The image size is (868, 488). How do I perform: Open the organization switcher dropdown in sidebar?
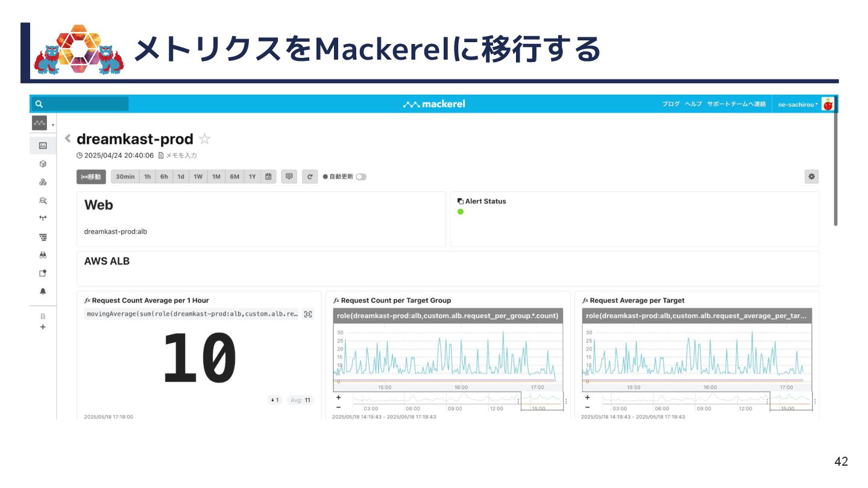(x=43, y=124)
